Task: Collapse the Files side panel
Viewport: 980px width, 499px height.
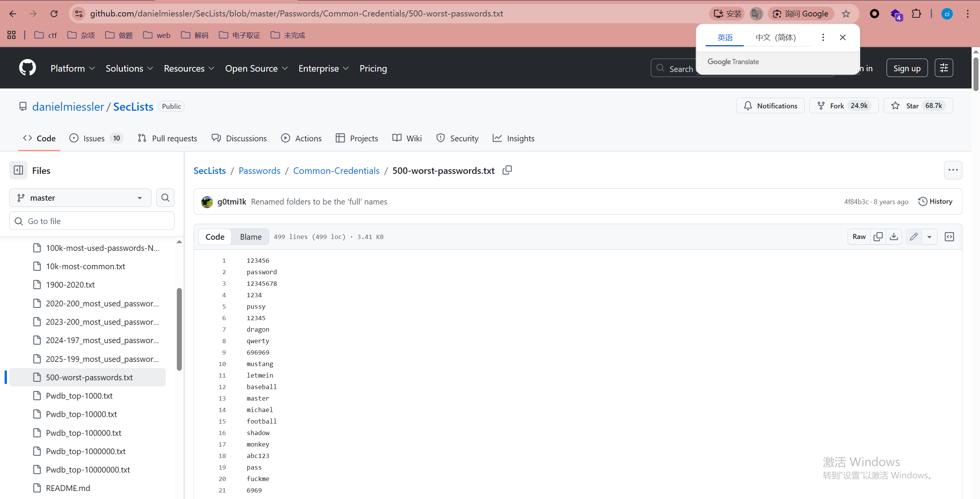Action: pyautogui.click(x=18, y=170)
